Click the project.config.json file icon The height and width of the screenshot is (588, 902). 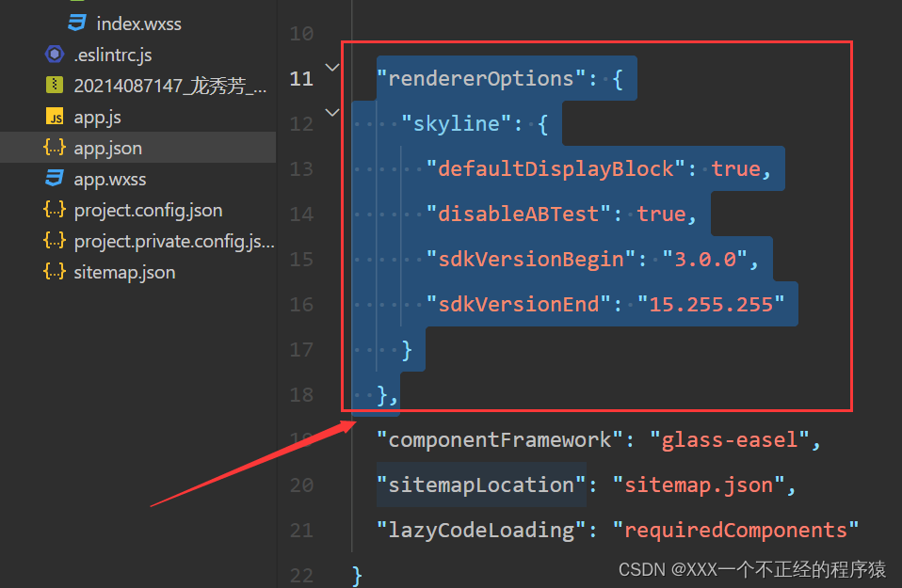54,209
